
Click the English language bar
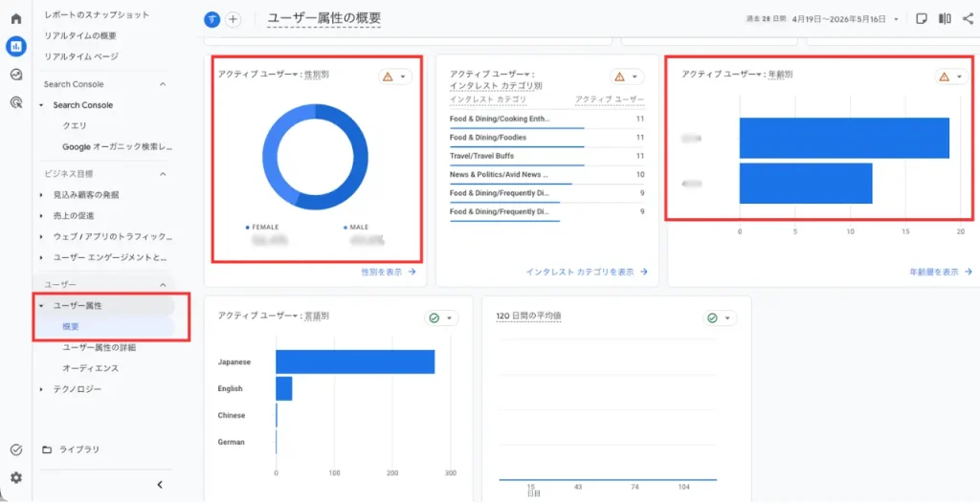(283, 388)
